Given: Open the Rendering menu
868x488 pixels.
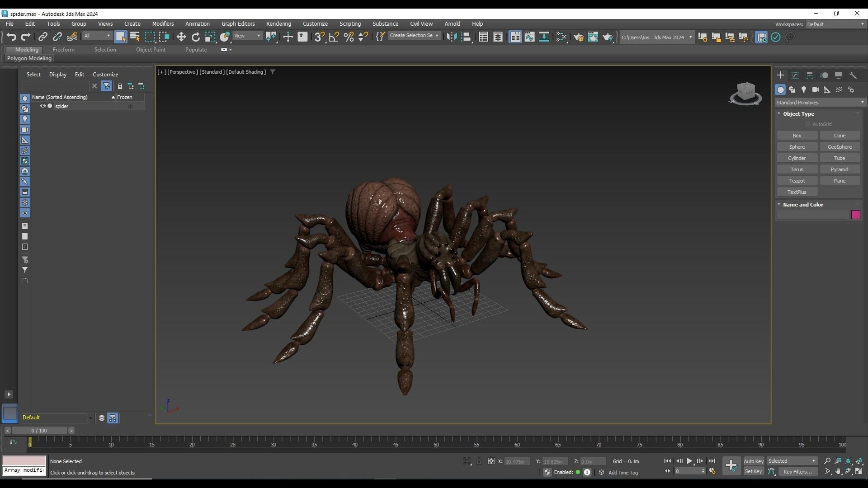Looking at the screenshot, I should (278, 24).
